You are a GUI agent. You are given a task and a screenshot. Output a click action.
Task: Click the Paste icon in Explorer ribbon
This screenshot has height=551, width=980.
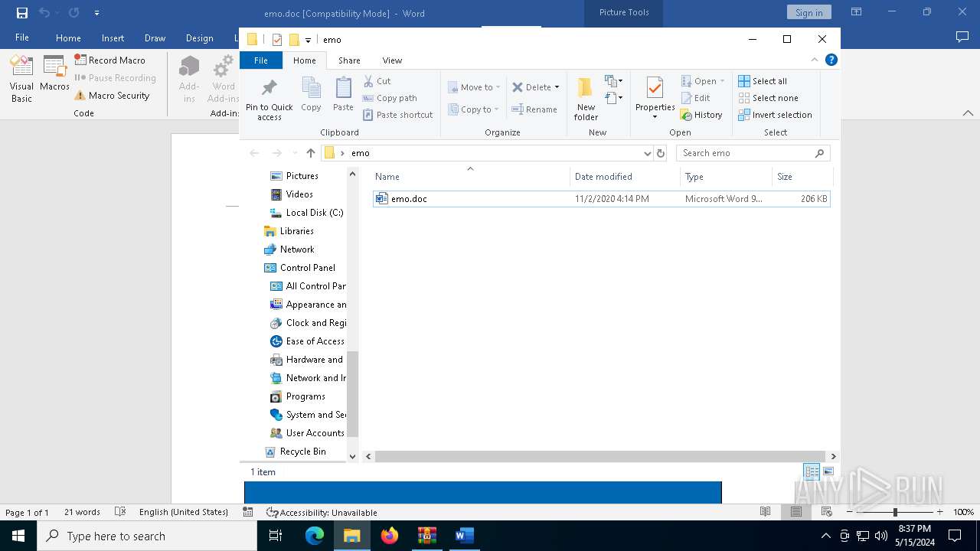[343, 95]
